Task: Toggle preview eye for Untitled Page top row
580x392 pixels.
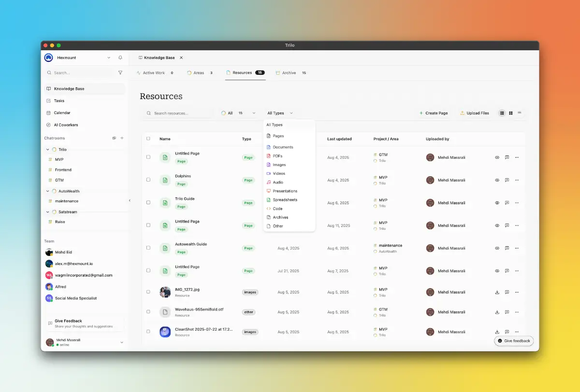Action: (x=497, y=157)
